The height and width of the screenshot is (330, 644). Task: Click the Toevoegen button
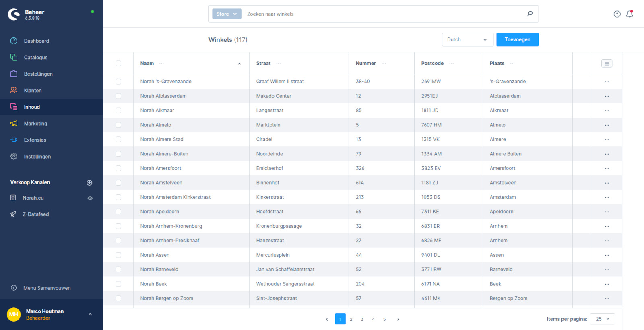click(517, 39)
